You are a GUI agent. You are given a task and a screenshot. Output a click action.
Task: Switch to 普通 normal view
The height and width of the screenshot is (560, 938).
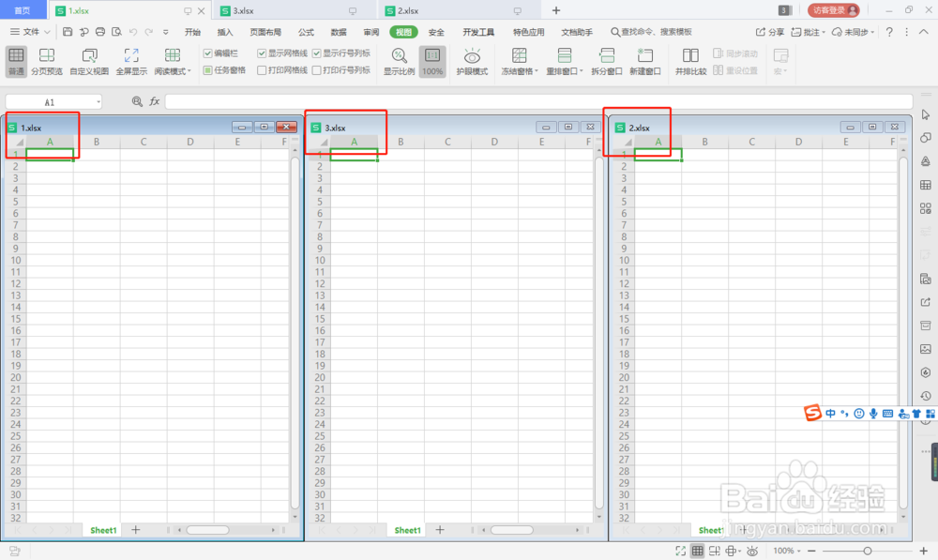click(x=16, y=62)
